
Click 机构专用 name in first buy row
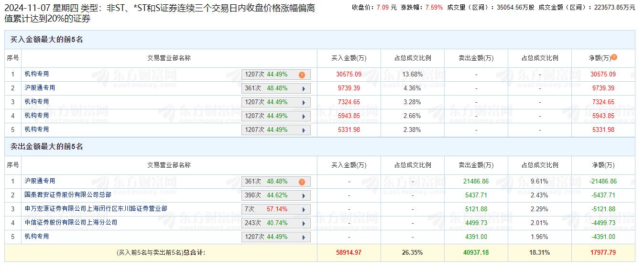tap(37, 74)
